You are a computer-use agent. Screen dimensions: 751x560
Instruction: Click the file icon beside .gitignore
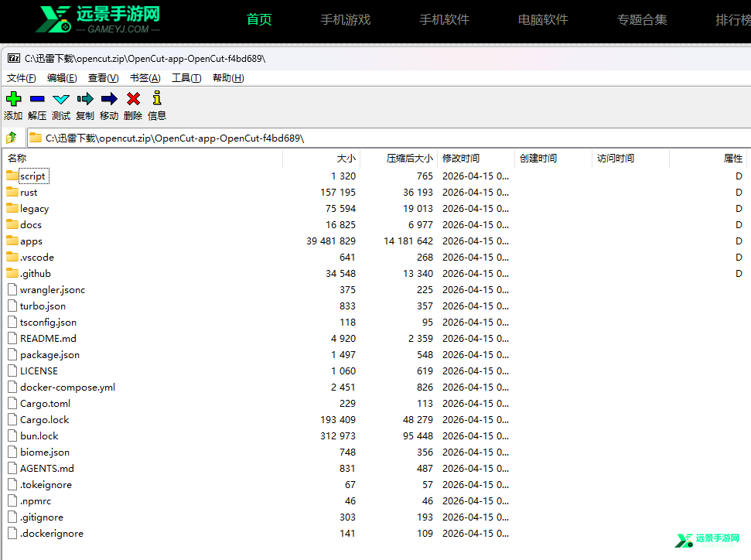[12, 517]
